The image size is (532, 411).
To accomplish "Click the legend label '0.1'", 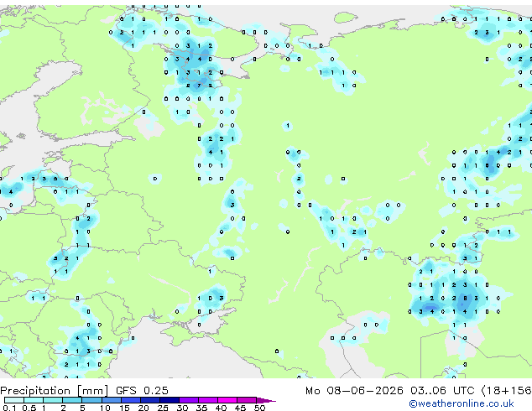I will pyautogui.click(x=9, y=408).
